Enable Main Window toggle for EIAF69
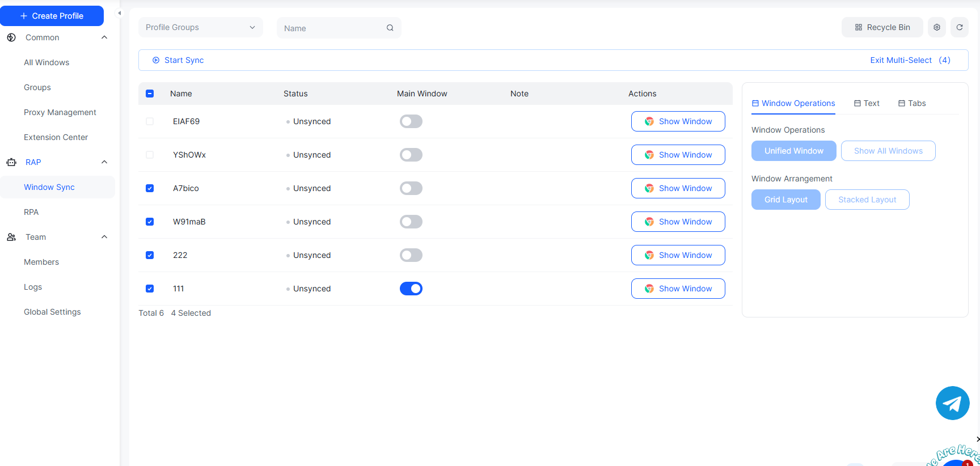980x466 pixels. pyautogui.click(x=411, y=121)
